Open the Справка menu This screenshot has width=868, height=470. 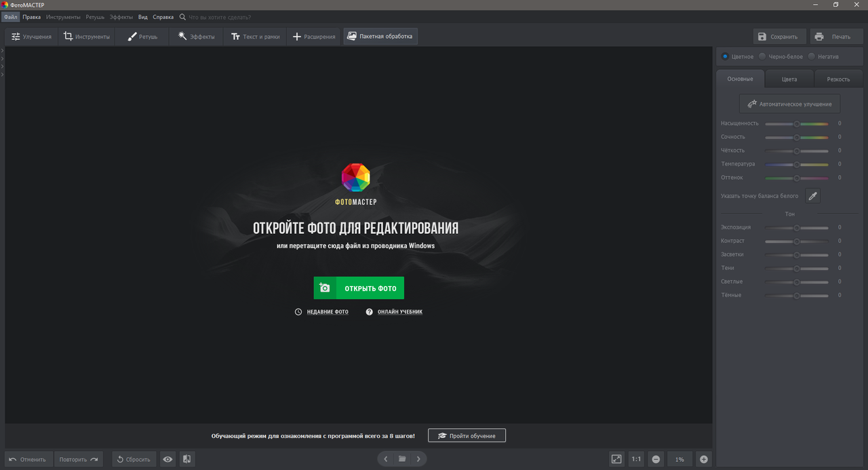coord(163,17)
